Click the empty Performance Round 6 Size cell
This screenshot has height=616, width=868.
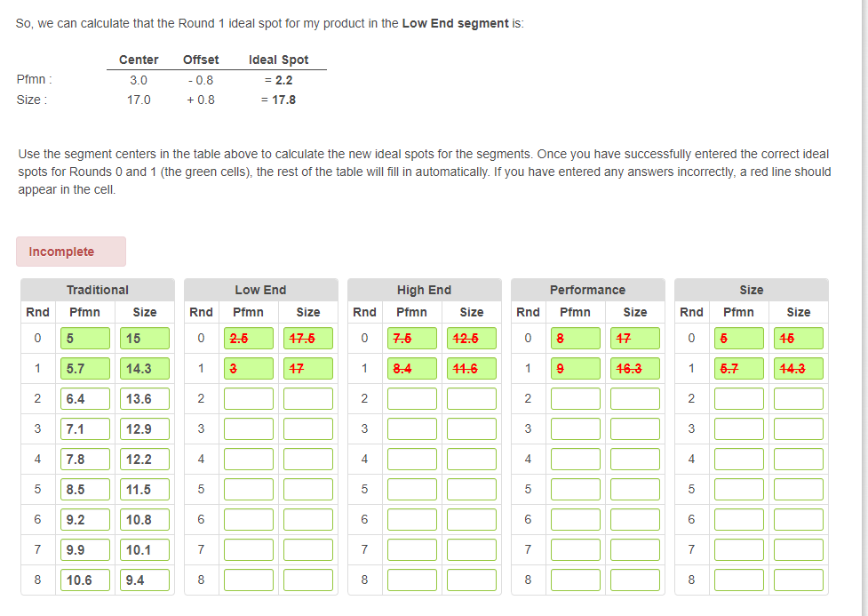[635, 519]
